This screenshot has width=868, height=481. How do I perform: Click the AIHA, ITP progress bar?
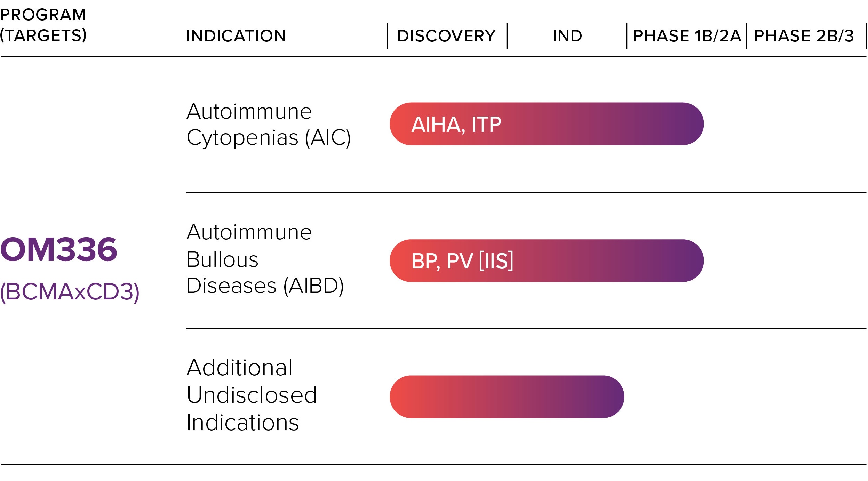click(x=547, y=124)
